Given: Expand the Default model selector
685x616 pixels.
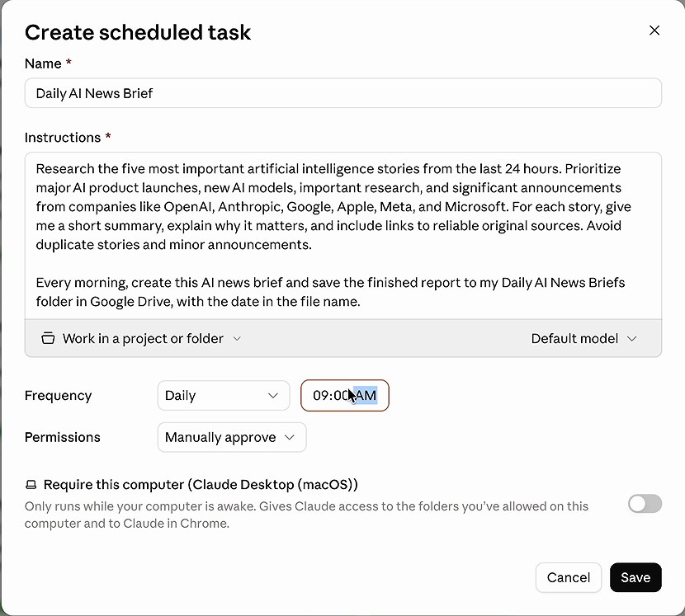Looking at the screenshot, I should [x=583, y=339].
